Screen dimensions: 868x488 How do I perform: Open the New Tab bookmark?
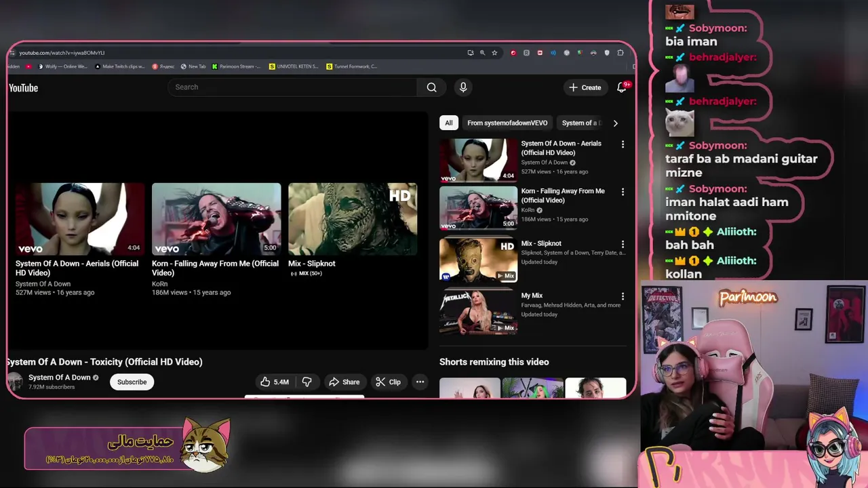click(193, 66)
